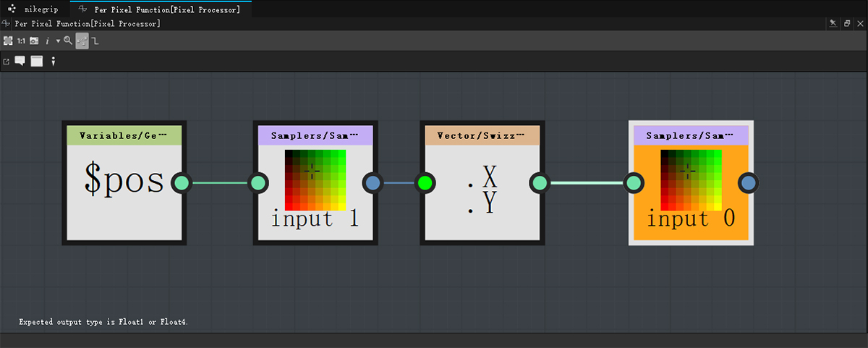
Task: Select the Vector Swizzle .X .Y node
Action: point(482,182)
